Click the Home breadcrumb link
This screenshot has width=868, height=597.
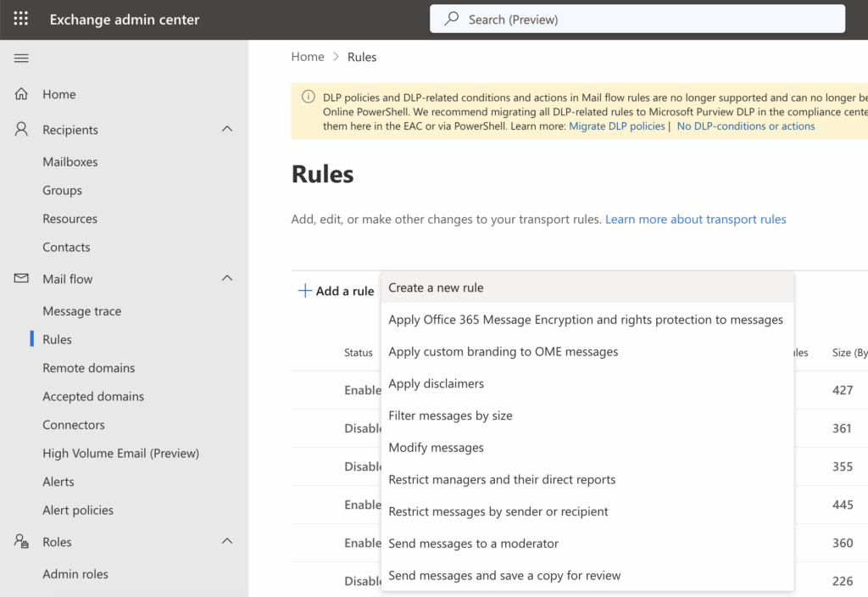point(307,56)
